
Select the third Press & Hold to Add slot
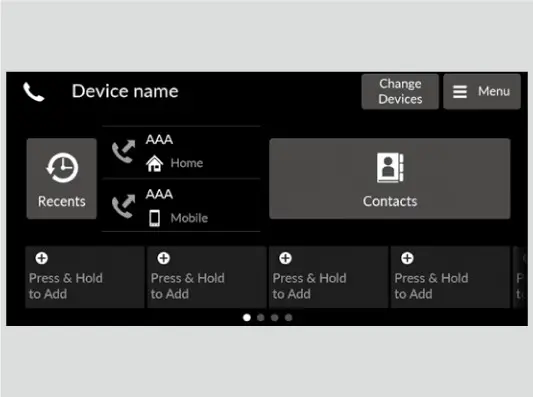(x=328, y=277)
